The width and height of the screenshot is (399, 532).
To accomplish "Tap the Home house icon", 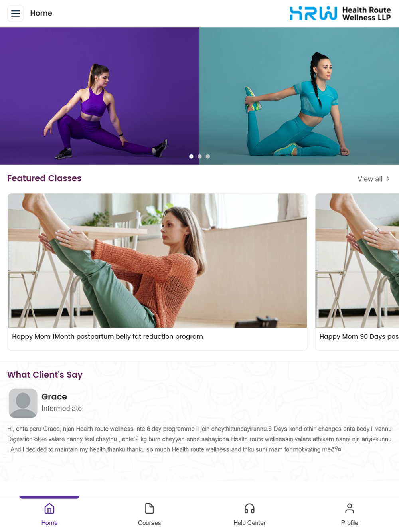I will [x=49, y=508].
